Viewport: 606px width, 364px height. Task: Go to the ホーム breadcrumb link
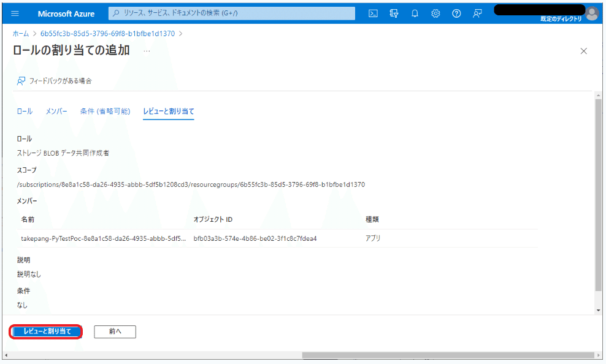[x=21, y=34]
